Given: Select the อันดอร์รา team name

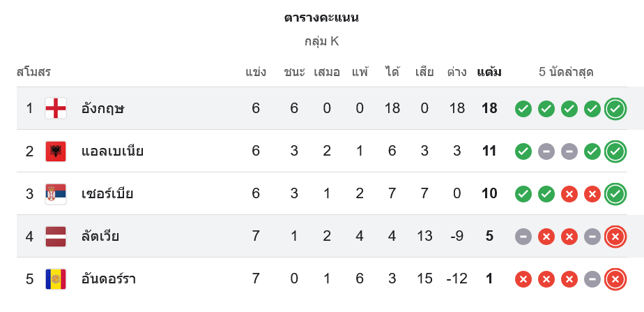Looking at the screenshot, I should click(109, 279).
